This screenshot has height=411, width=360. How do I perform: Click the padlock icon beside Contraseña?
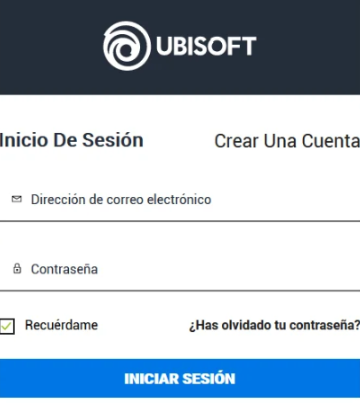(17, 268)
